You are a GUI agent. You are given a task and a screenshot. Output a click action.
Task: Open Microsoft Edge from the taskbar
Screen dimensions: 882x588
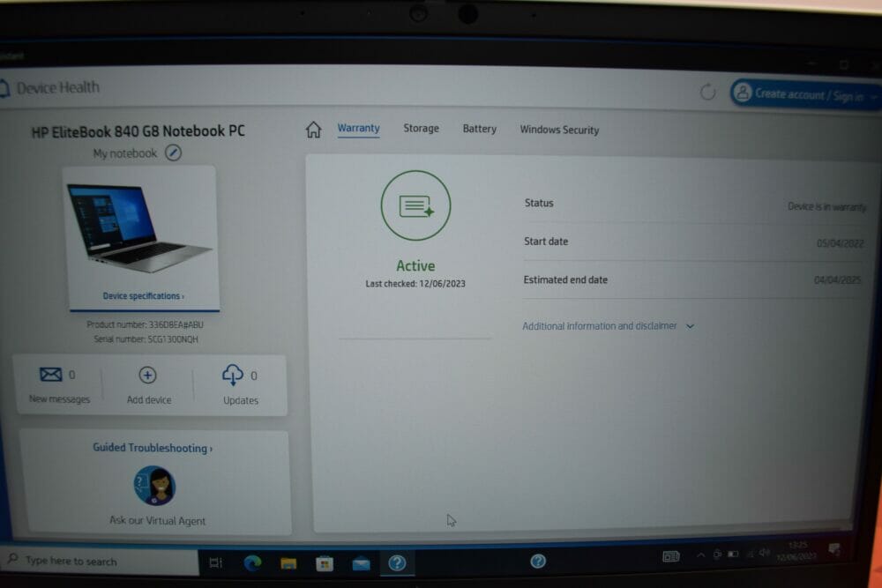click(252, 562)
